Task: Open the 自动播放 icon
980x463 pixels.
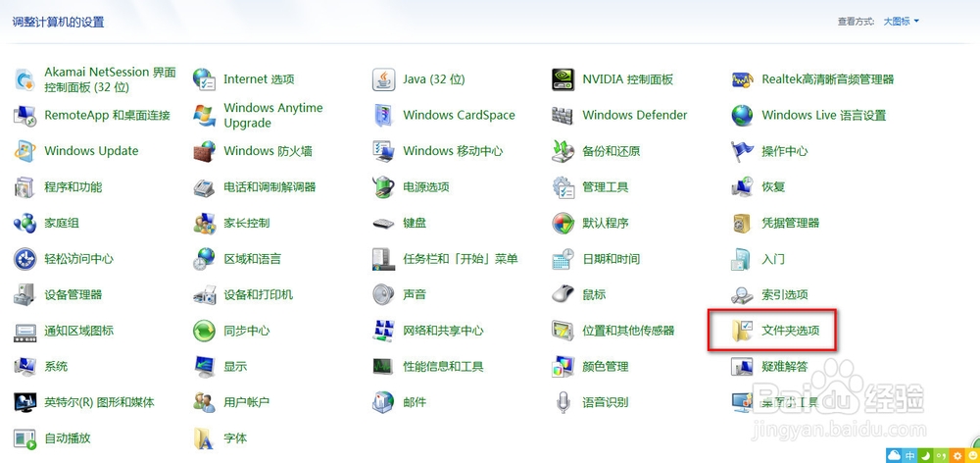Action: (x=25, y=437)
